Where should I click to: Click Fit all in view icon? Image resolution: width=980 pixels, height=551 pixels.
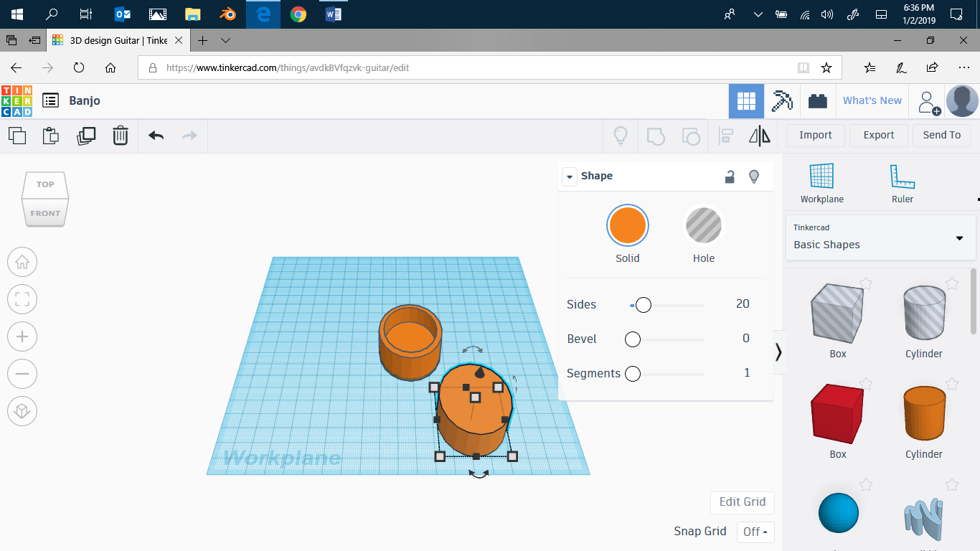[22, 299]
